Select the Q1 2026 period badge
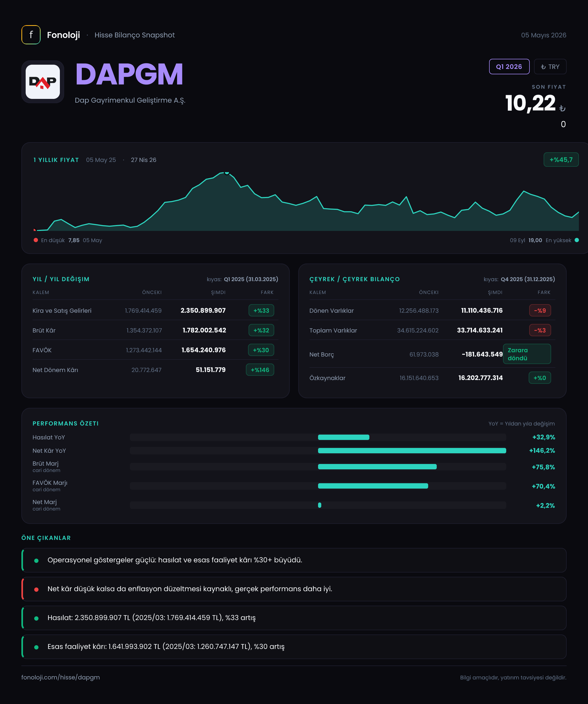Viewport: 588px width, 704px height. tap(509, 67)
